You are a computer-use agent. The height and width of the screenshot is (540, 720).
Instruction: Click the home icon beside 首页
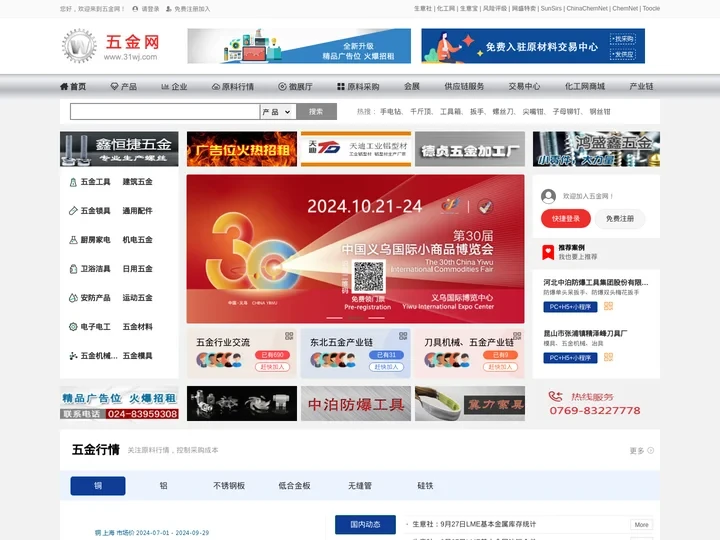click(x=64, y=86)
